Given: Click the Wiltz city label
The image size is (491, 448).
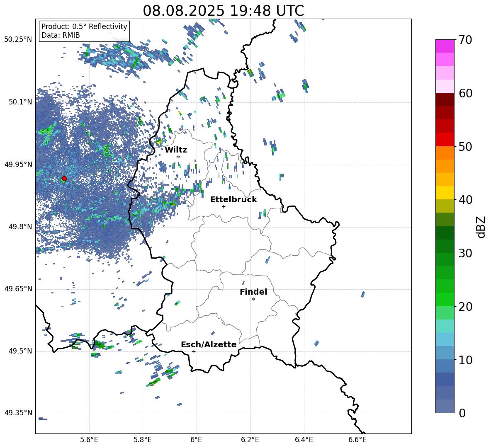Looking at the screenshot, I should pos(176,150).
